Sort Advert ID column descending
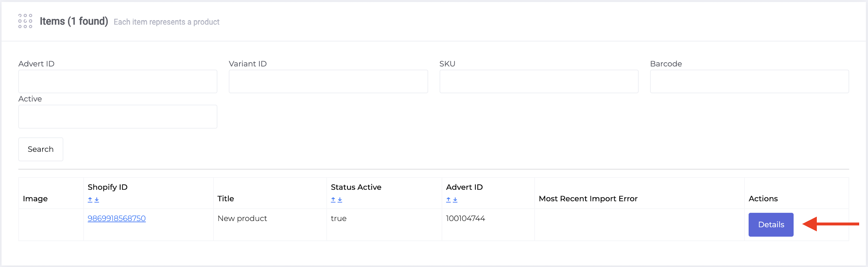Screen dimensions: 868x267 point(455,199)
